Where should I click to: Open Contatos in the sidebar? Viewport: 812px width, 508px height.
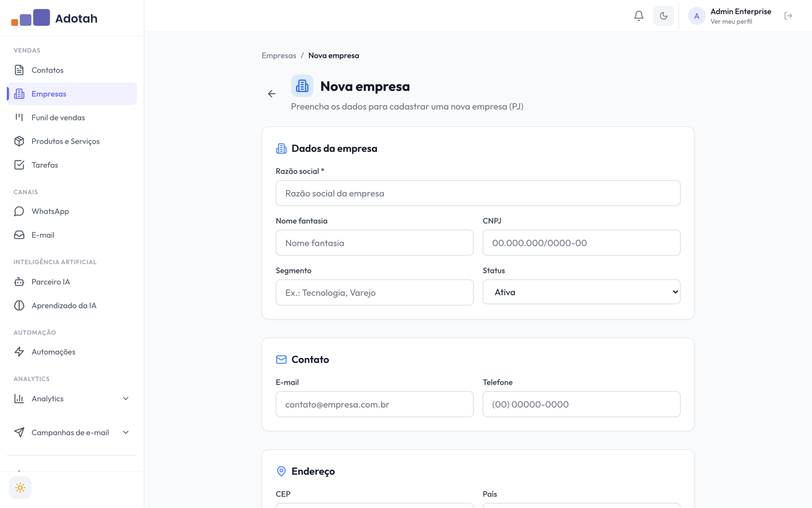(x=72, y=70)
